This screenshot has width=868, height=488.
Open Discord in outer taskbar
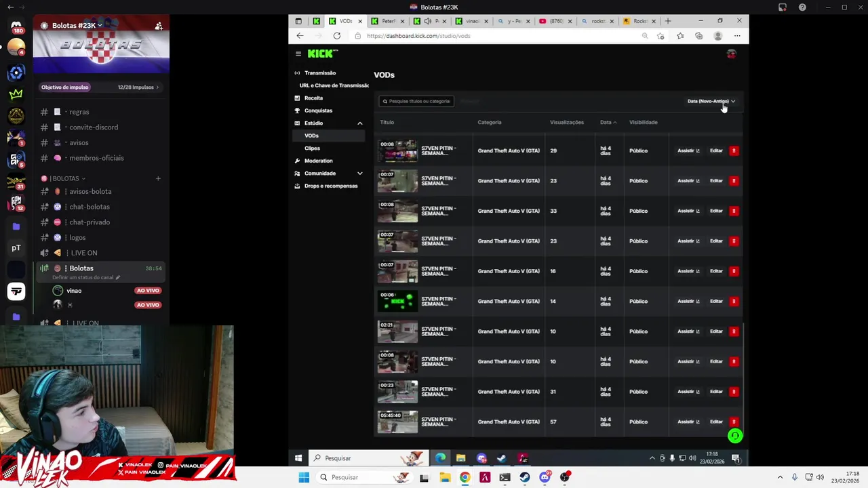(545, 477)
